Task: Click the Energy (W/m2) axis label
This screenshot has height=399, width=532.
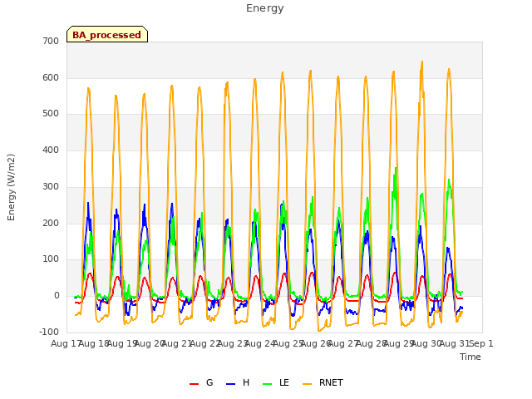Action: [x=11, y=187]
